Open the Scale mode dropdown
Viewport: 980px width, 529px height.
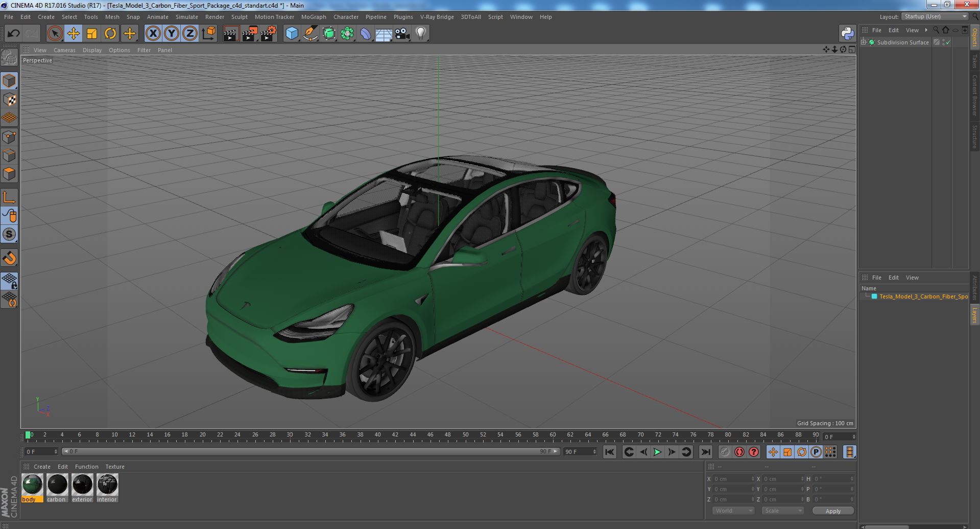(x=782, y=511)
